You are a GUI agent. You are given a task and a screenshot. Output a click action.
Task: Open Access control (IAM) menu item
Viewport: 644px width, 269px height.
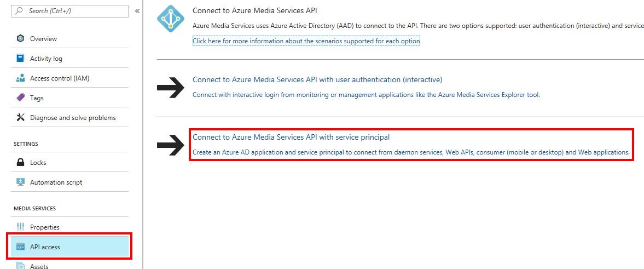pos(70,78)
